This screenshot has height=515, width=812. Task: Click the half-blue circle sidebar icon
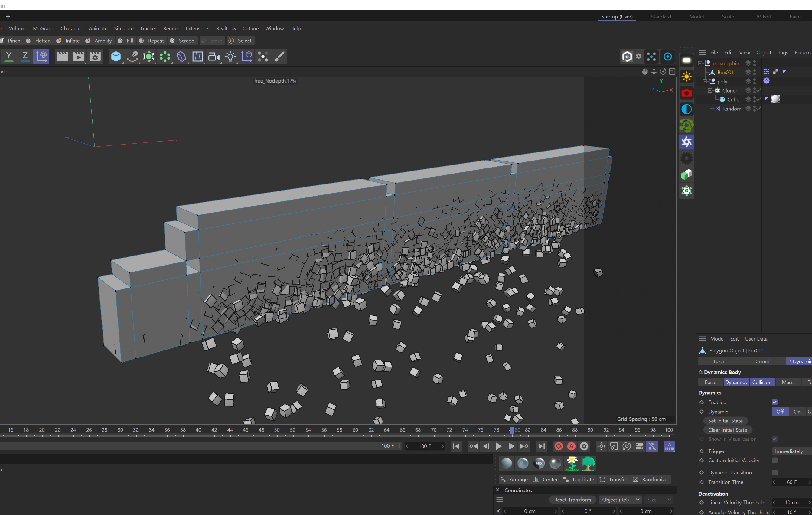pos(686,109)
